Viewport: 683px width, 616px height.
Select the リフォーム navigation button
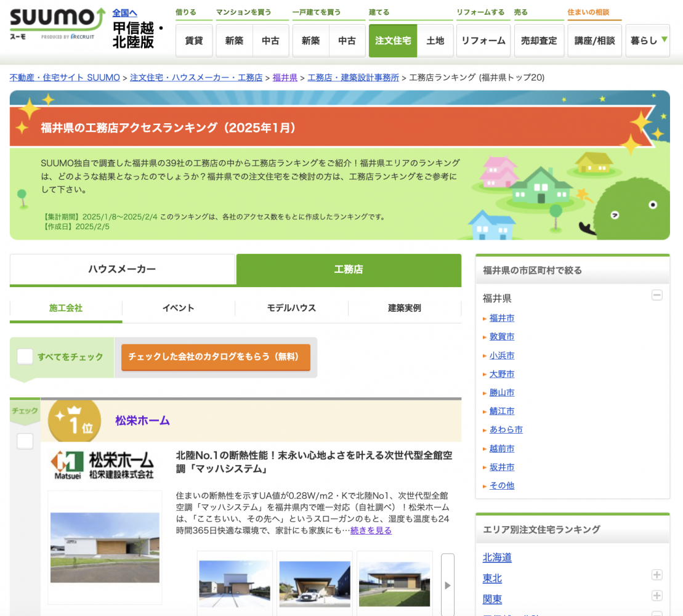click(483, 41)
